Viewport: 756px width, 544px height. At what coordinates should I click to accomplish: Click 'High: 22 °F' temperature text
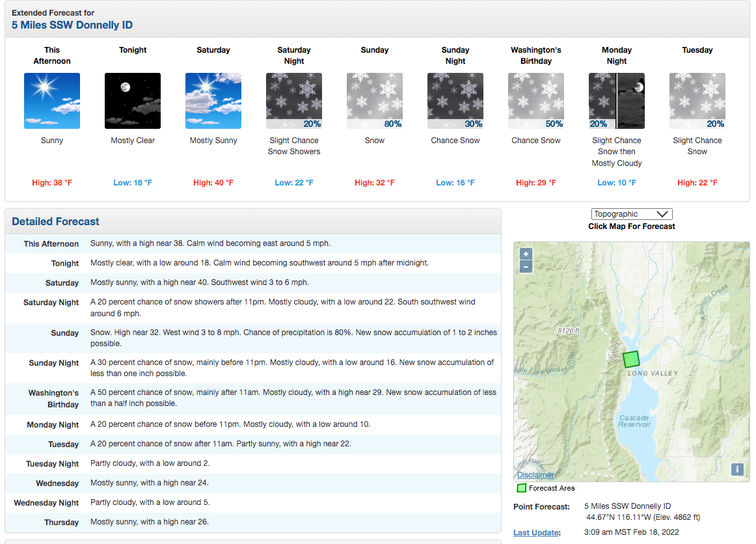697,183
